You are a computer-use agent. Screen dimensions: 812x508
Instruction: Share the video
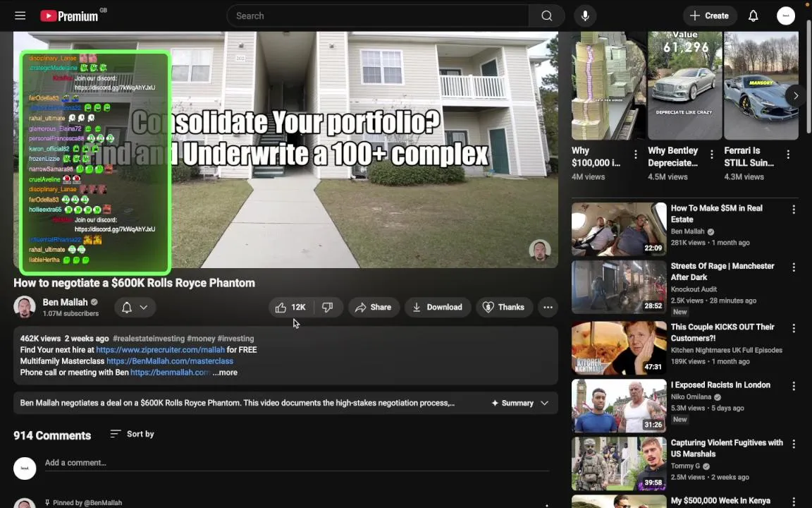[374, 308]
